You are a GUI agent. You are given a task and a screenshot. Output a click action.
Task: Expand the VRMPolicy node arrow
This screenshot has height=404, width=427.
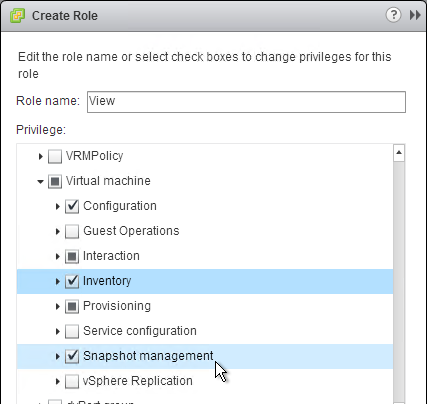[41, 156]
